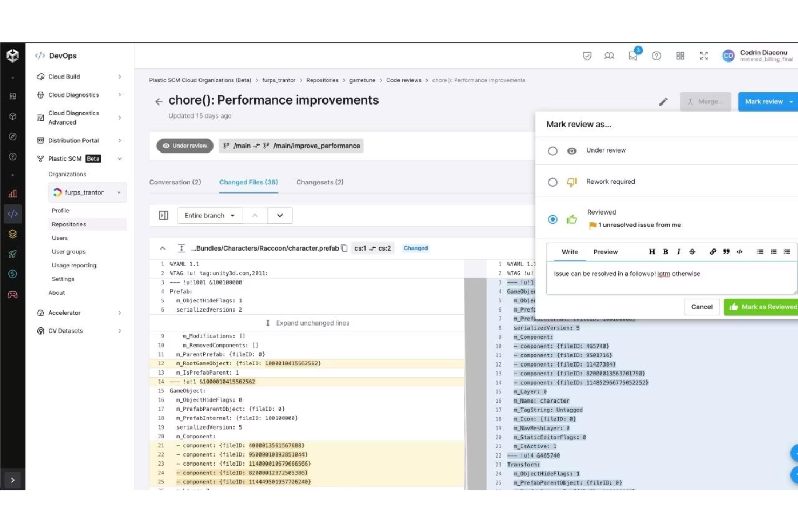The width and height of the screenshot is (798, 532).
Task: Select the Rework required radio option
Action: pyautogui.click(x=553, y=182)
